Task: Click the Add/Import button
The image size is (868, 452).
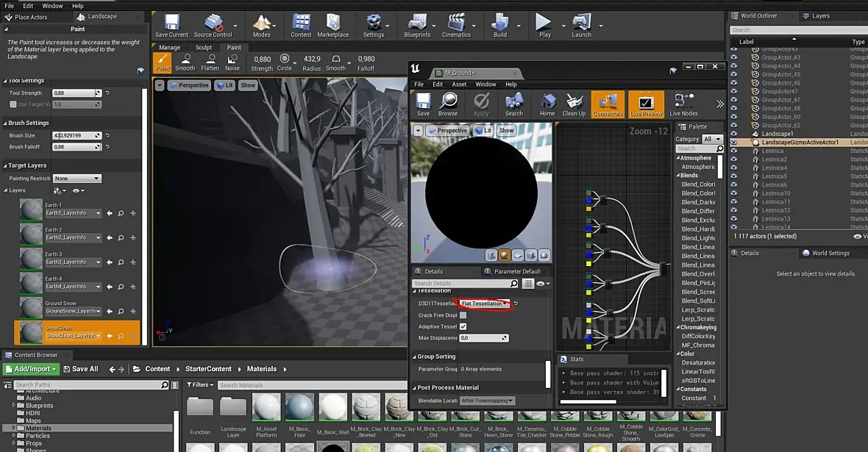Action: click(31, 369)
